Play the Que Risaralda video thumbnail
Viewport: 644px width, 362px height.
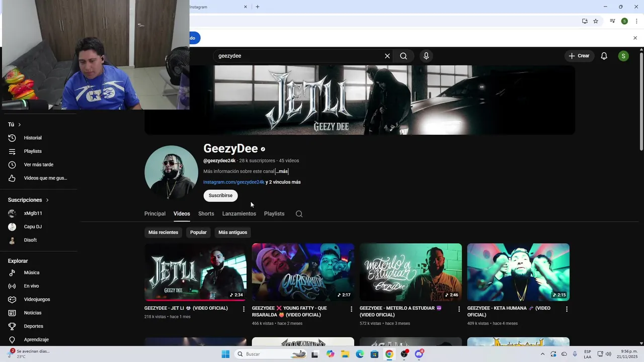303,272
